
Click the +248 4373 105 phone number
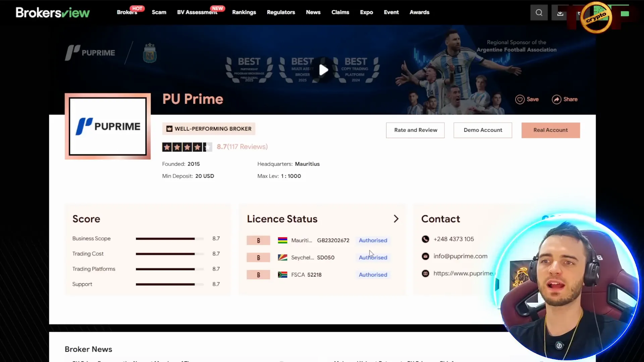[x=454, y=239]
